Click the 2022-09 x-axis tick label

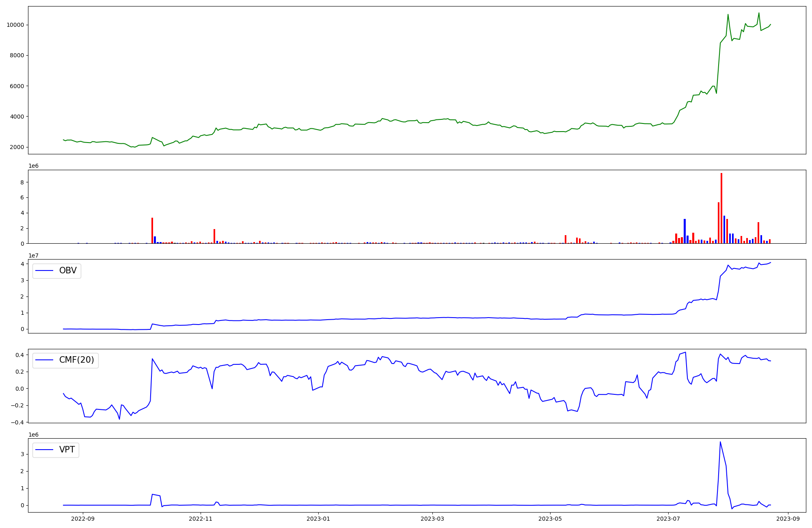[x=83, y=519]
